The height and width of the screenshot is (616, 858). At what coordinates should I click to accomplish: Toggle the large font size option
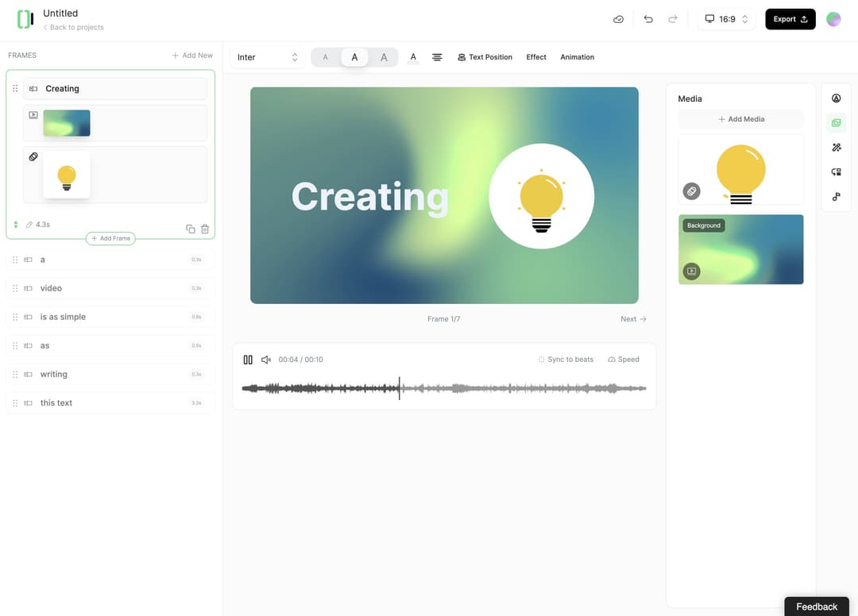pyautogui.click(x=384, y=56)
